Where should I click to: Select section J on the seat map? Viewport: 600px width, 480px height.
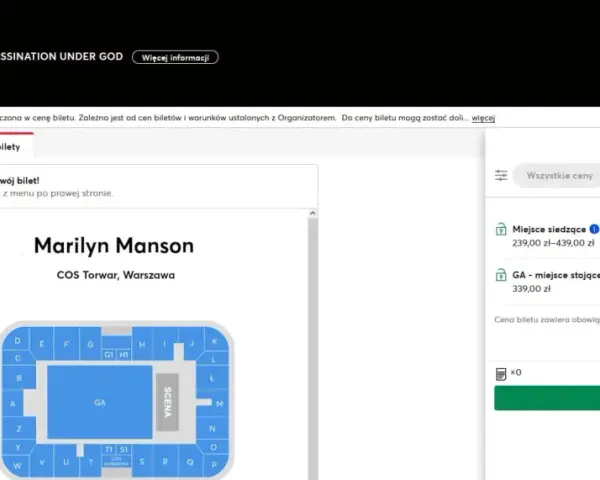click(191, 343)
